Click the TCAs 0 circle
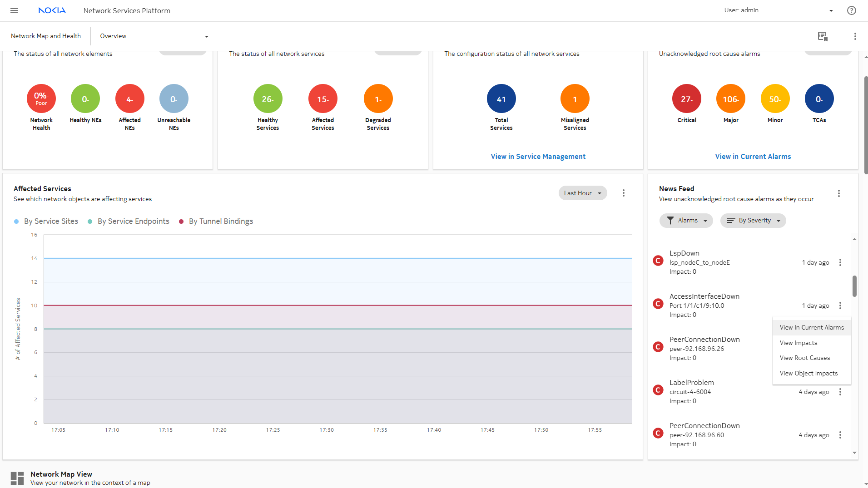868x488 pixels. tap(819, 99)
